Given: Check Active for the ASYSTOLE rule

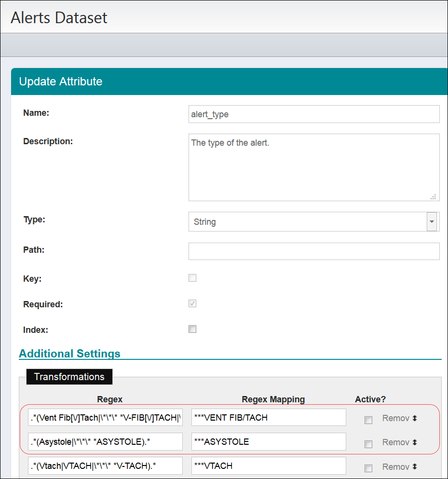Looking at the screenshot, I should point(368,444).
